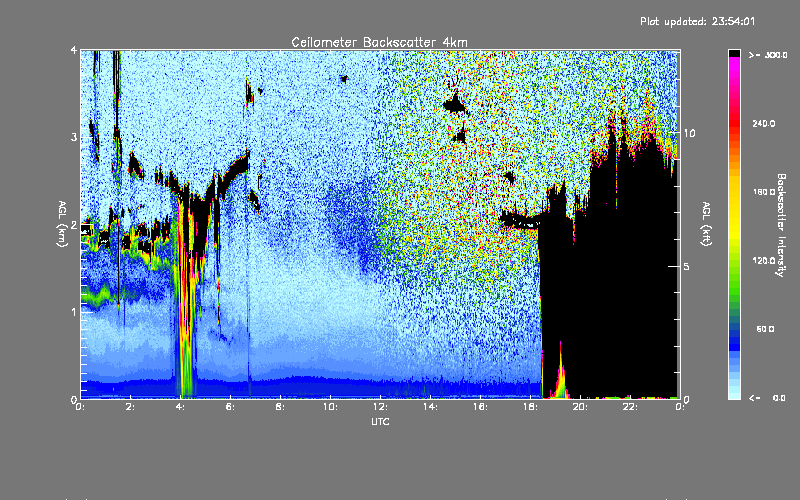The width and height of the screenshot is (800, 500).
Task: Click the '2:' hour tick on the UTC axis
Action: click(131, 407)
